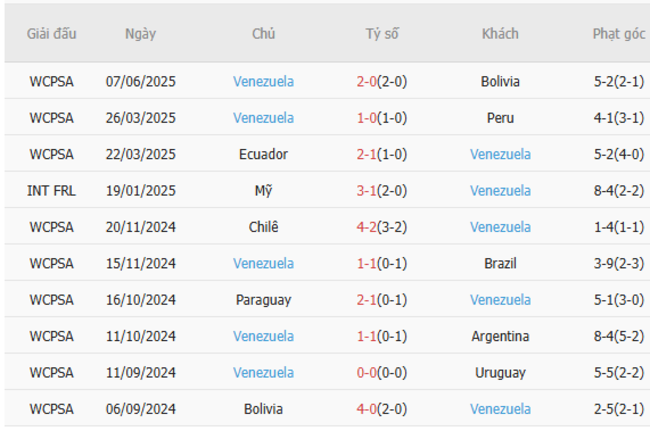The height and width of the screenshot is (431, 650).
Task: Select the 0-0 score against Uruguay
Action: 367,372
